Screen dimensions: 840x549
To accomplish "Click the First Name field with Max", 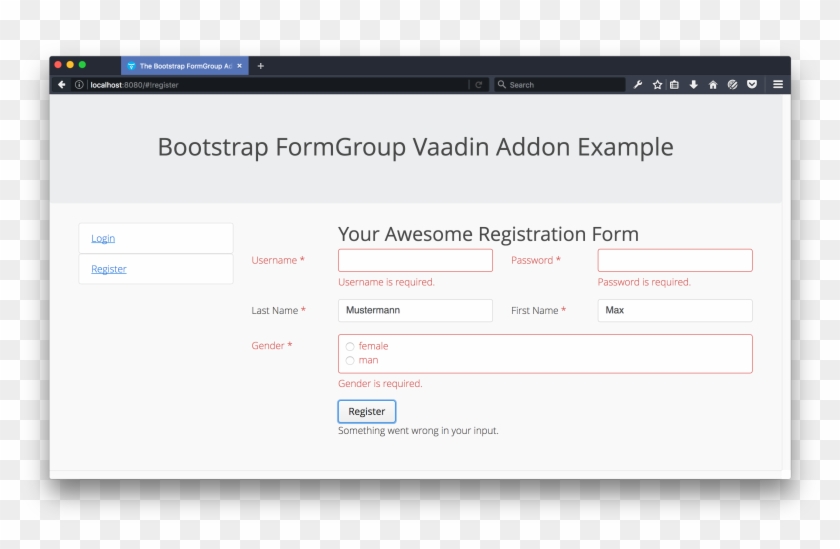I will click(675, 311).
